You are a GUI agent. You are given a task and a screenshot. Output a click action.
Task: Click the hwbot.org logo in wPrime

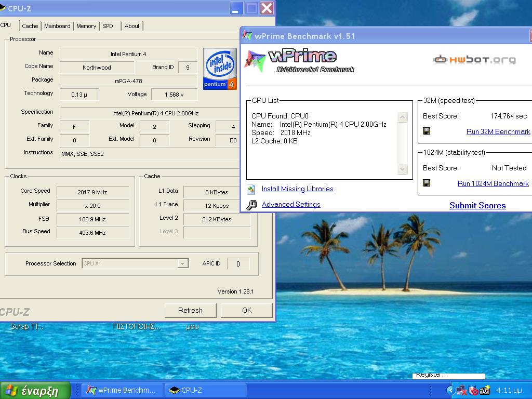click(x=474, y=60)
